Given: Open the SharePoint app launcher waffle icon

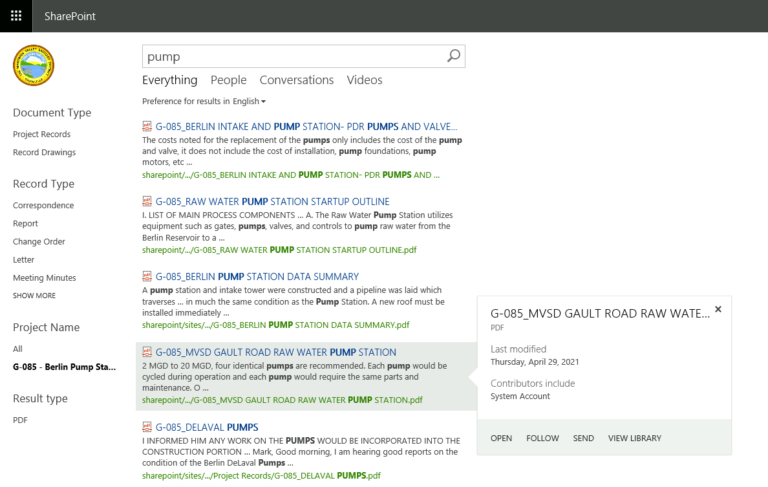Looking at the screenshot, I should tap(16, 16).
